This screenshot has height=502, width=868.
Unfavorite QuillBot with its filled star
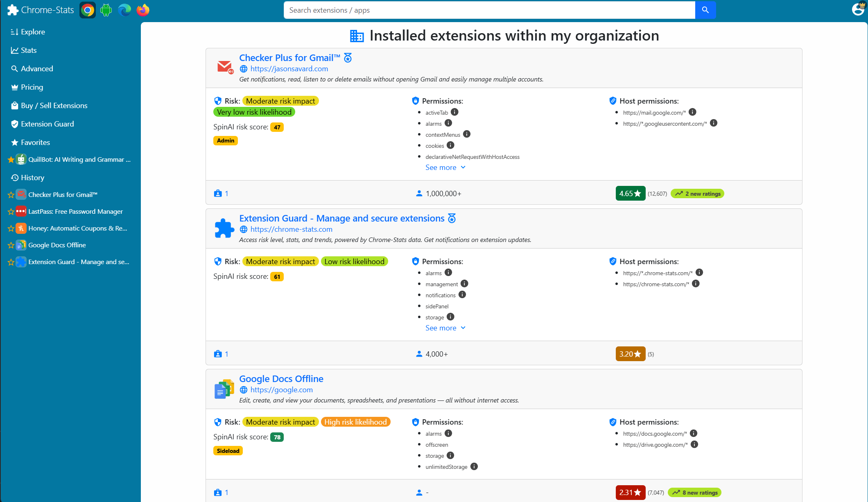pyautogui.click(x=11, y=160)
